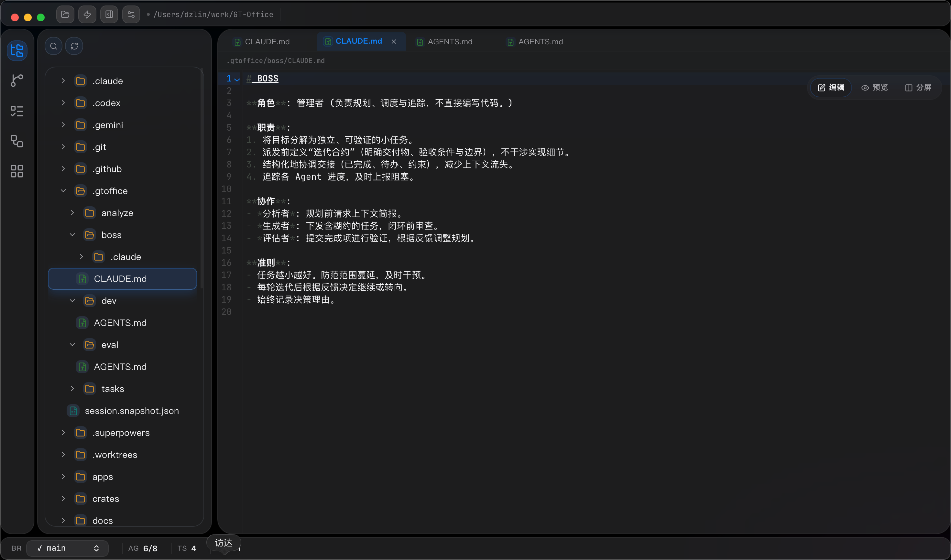951x560 pixels.
Task: Open the main branch dropdown
Action: tap(68, 548)
